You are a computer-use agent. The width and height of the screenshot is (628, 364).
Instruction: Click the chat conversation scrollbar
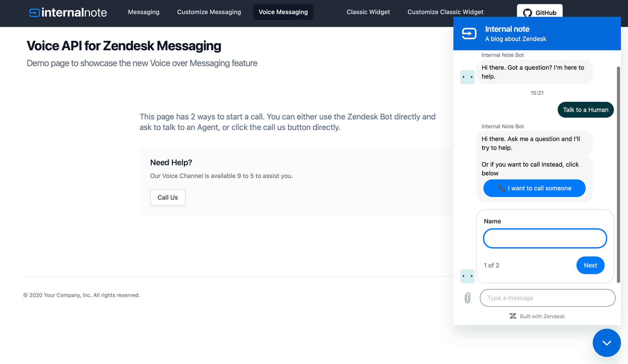pyautogui.click(x=618, y=174)
